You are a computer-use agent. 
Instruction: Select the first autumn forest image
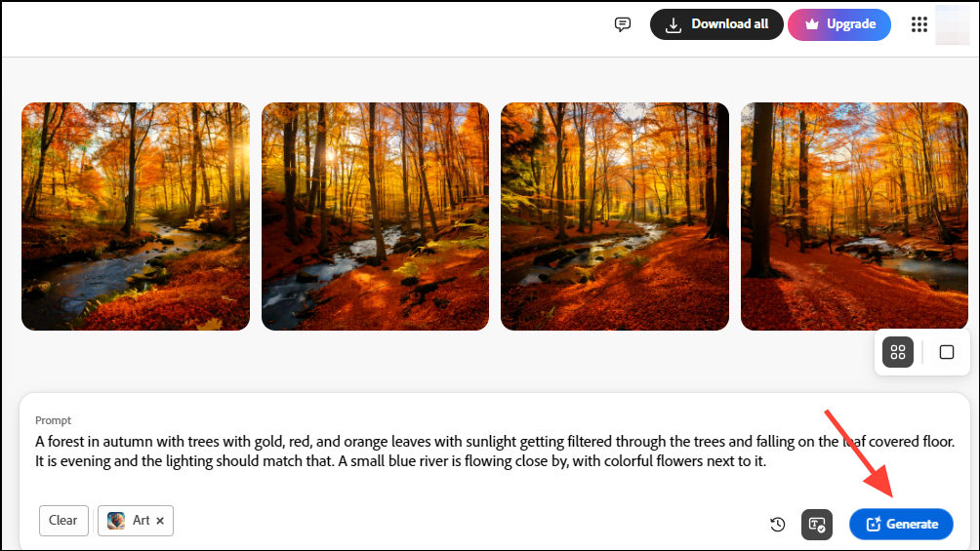136,216
